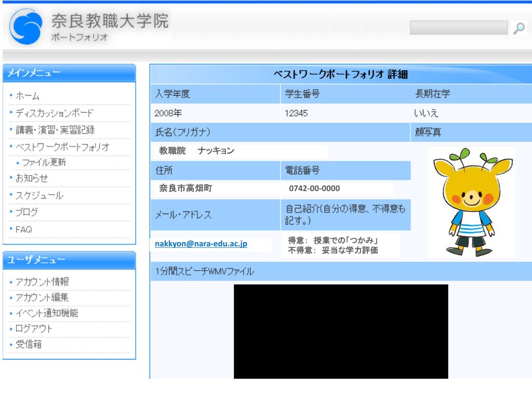This screenshot has height=399, width=532.
Task: Click the ユーザメニュー panel header
Action: point(69,260)
